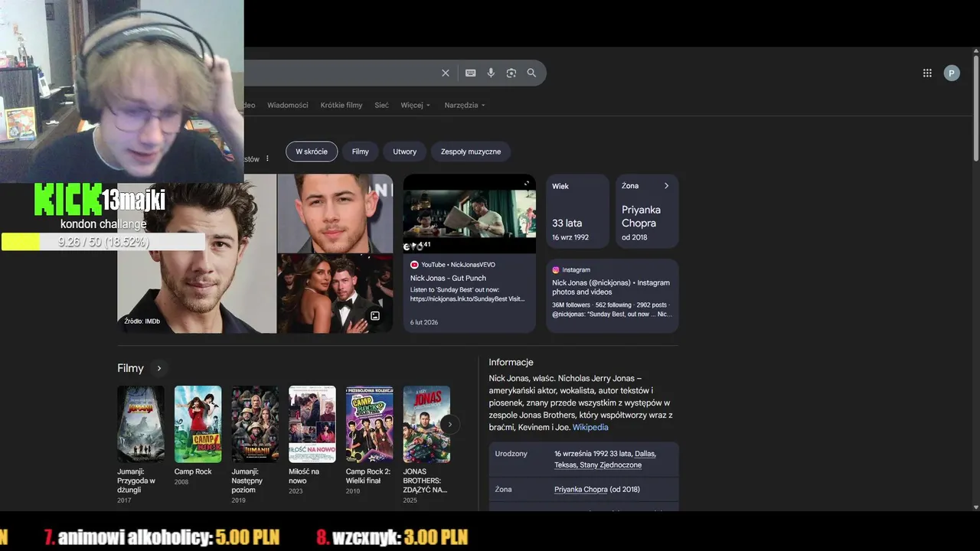The width and height of the screenshot is (980, 551).
Task: Click inside the search input field
Action: click(x=341, y=73)
